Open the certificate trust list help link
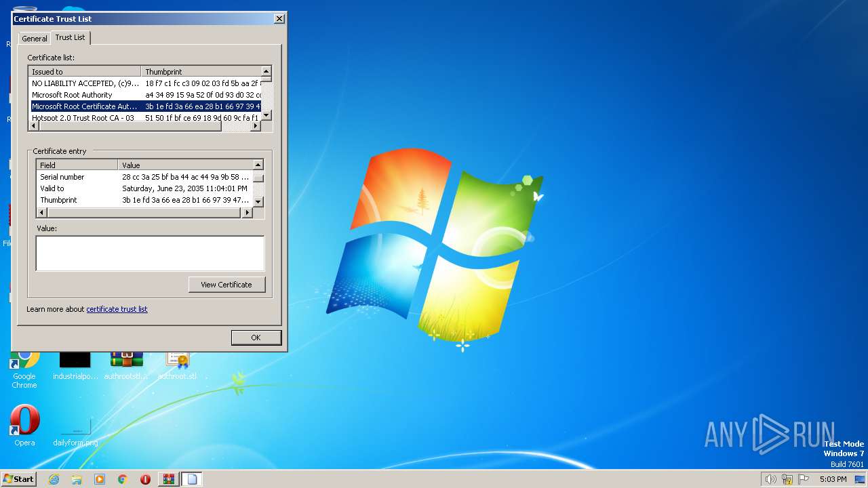Image resolution: width=868 pixels, height=488 pixels. 117,309
